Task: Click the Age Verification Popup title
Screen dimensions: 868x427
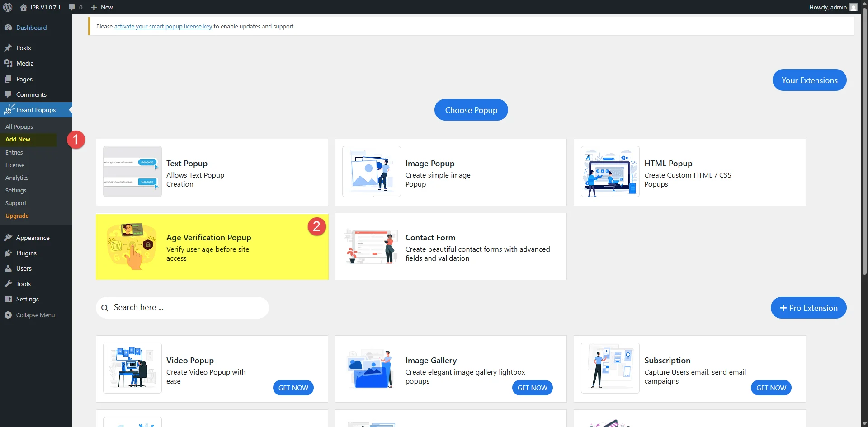Action: [x=209, y=238]
